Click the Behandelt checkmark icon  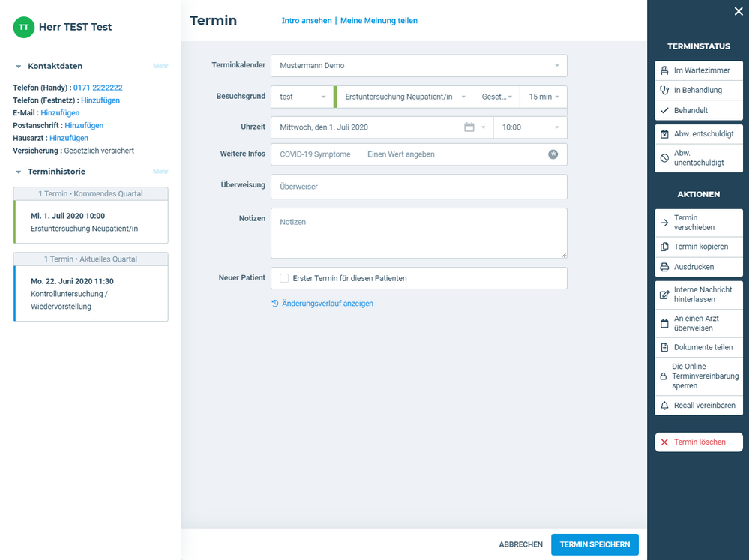point(664,110)
